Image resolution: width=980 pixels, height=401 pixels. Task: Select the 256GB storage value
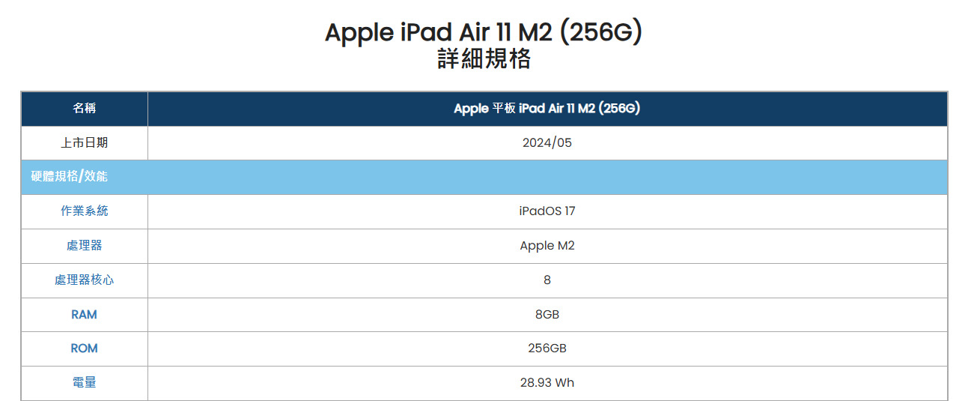coord(547,349)
